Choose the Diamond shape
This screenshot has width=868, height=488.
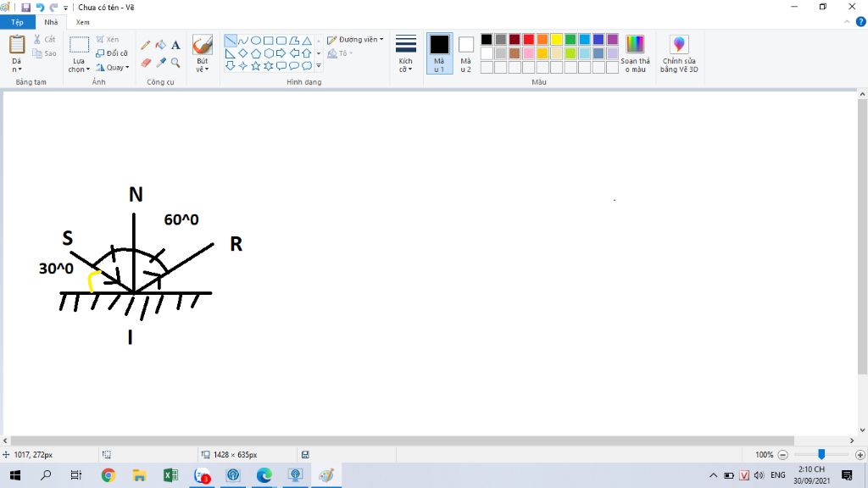(x=243, y=53)
